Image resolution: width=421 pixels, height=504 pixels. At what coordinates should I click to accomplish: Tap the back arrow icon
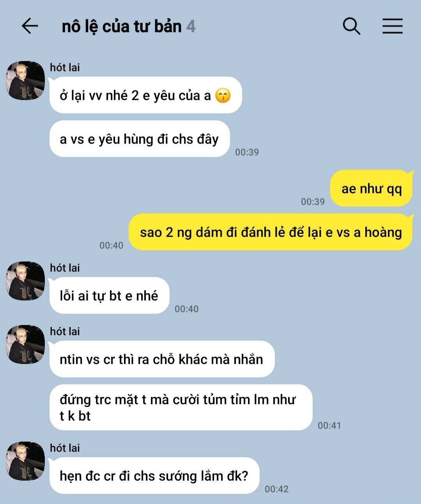[x=30, y=26]
